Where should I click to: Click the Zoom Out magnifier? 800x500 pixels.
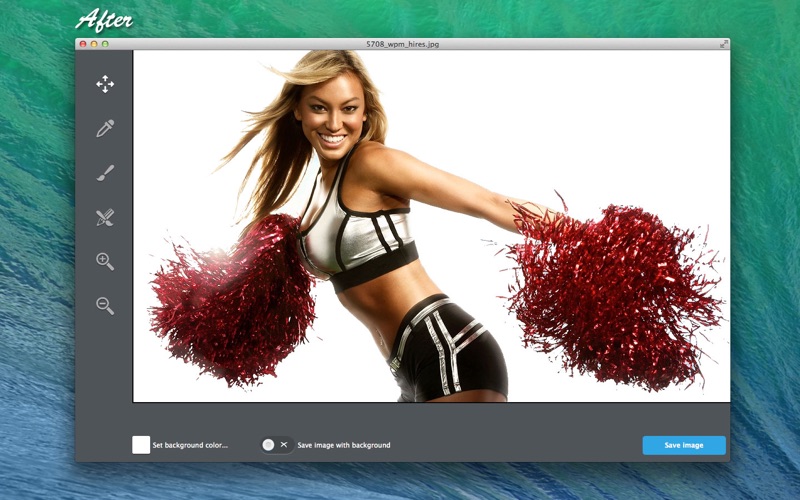point(105,306)
